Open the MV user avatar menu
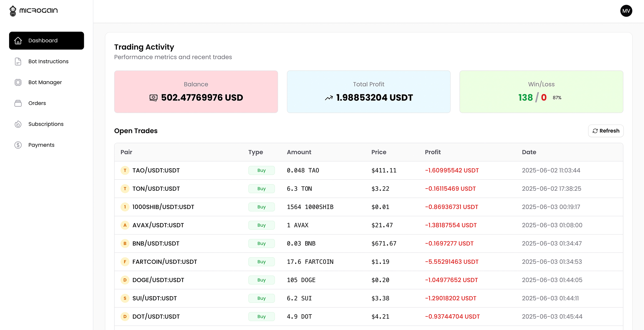Screen dimensions: 644x330 [x=626, y=11]
